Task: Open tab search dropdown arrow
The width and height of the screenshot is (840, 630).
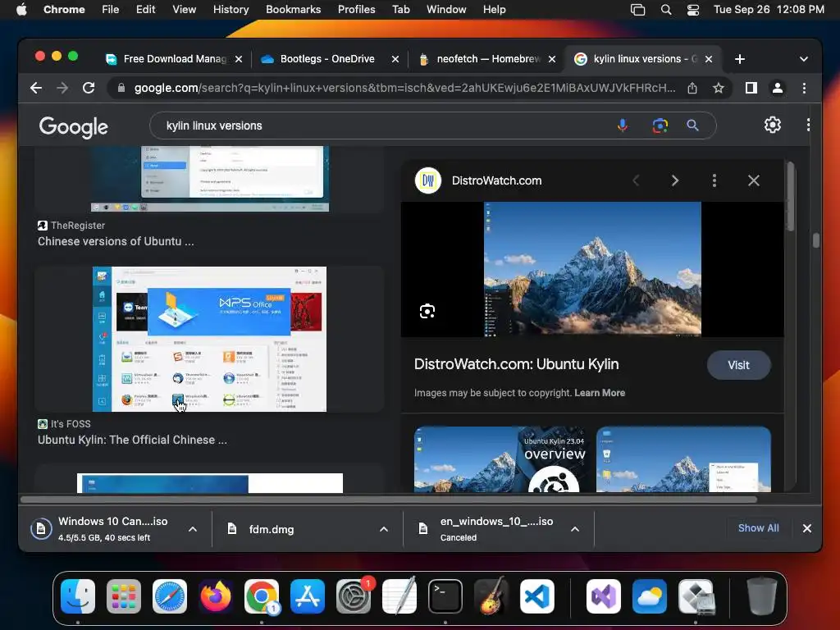Action: click(x=804, y=59)
